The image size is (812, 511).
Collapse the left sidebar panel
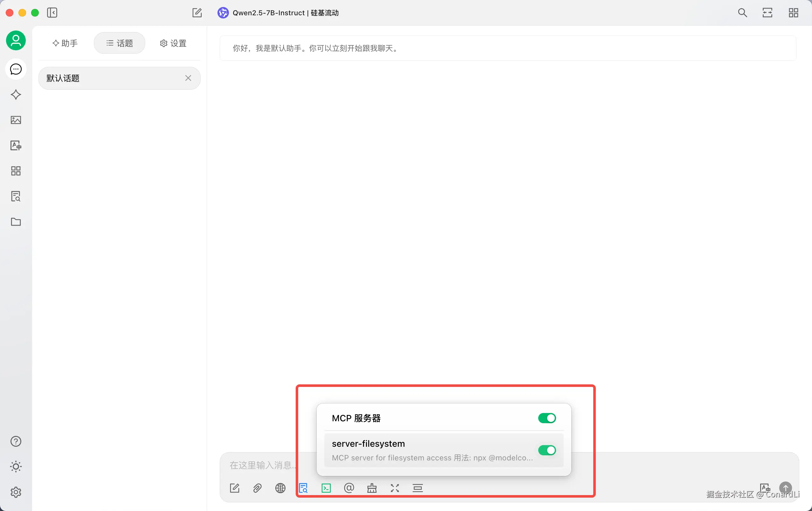(52, 13)
